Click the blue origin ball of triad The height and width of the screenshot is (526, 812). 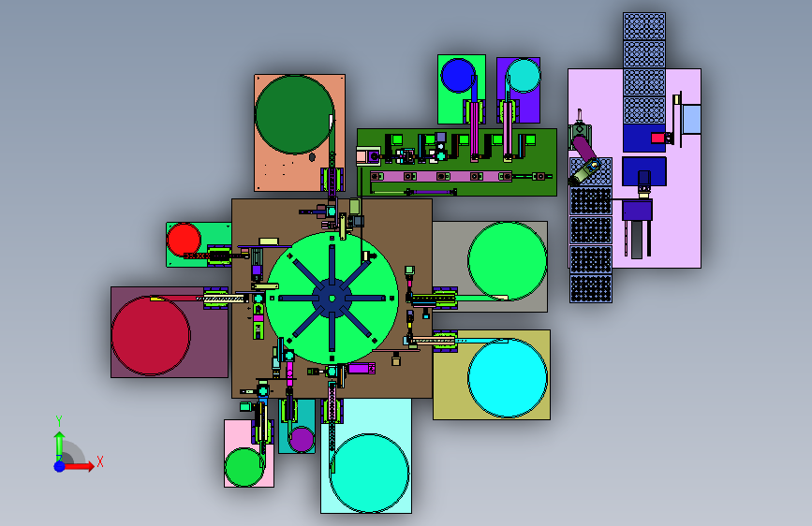pyautogui.click(x=60, y=466)
